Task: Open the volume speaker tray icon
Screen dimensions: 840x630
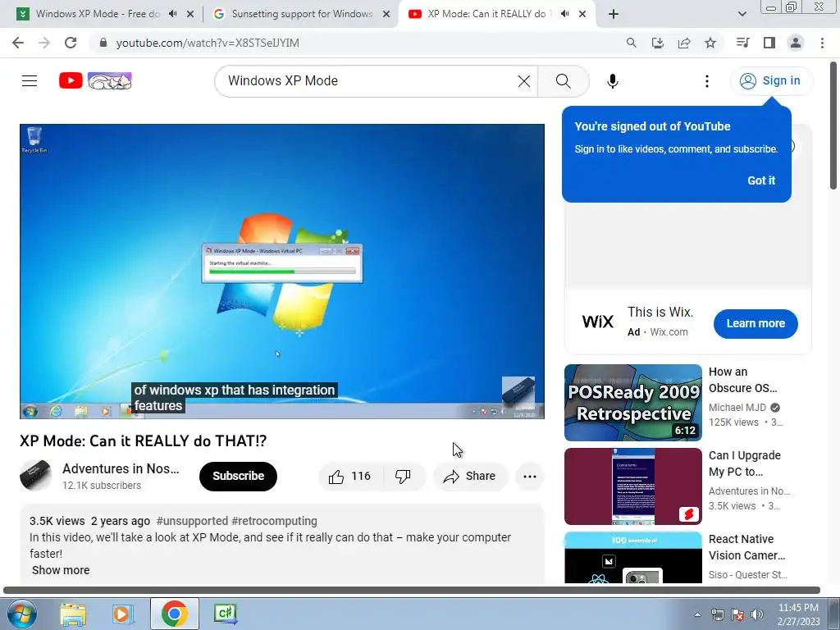Action: tap(756, 614)
